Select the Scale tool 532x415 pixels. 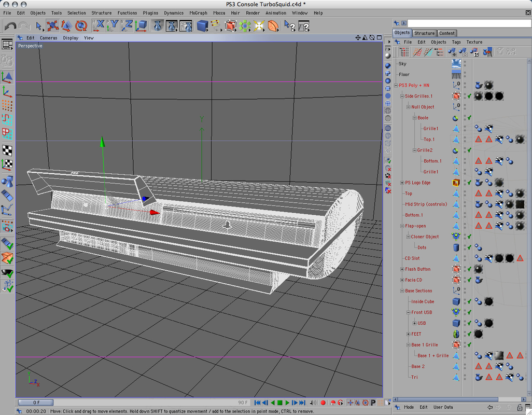pos(66,25)
